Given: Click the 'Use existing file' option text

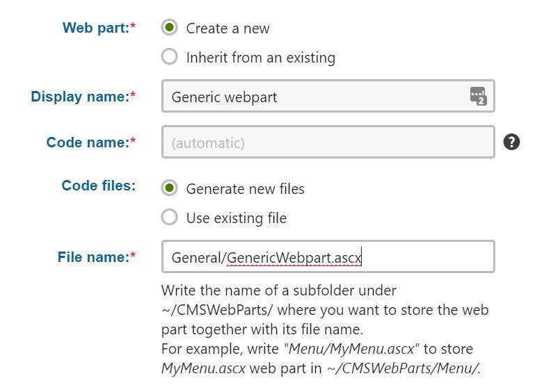Looking at the screenshot, I should [237, 218].
